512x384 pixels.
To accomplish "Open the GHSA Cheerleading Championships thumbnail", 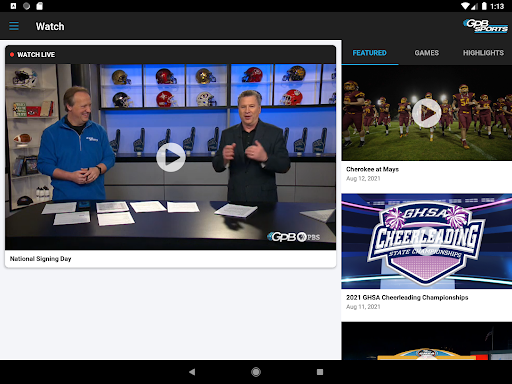I will tap(427, 241).
